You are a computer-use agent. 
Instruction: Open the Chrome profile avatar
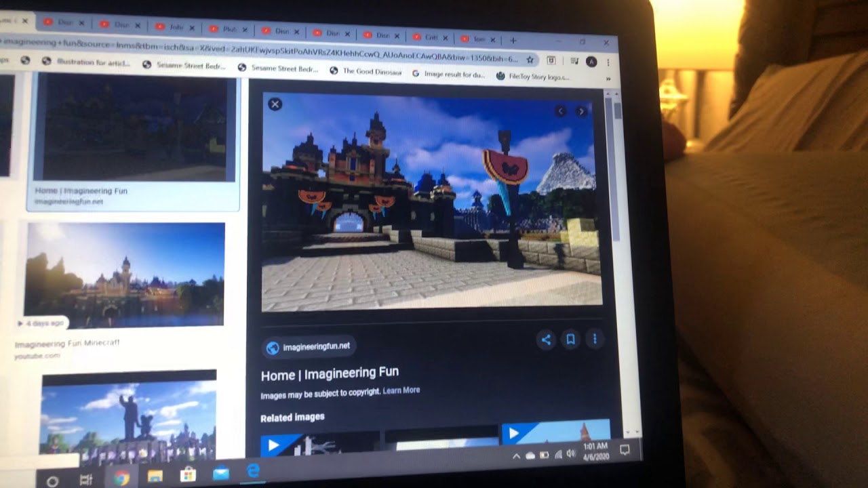(x=591, y=62)
